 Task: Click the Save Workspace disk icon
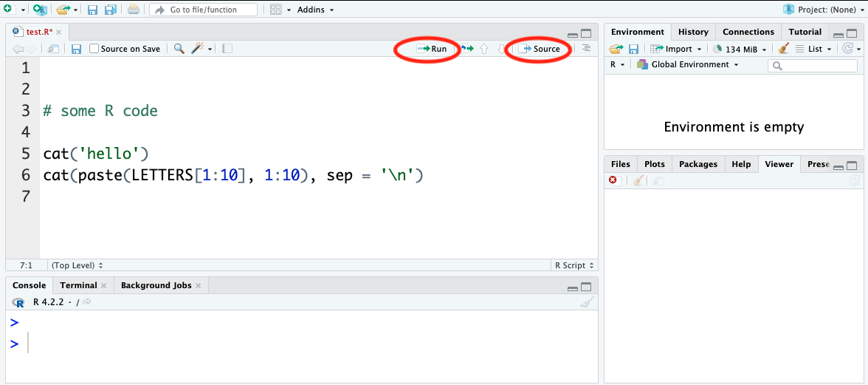(x=633, y=49)
